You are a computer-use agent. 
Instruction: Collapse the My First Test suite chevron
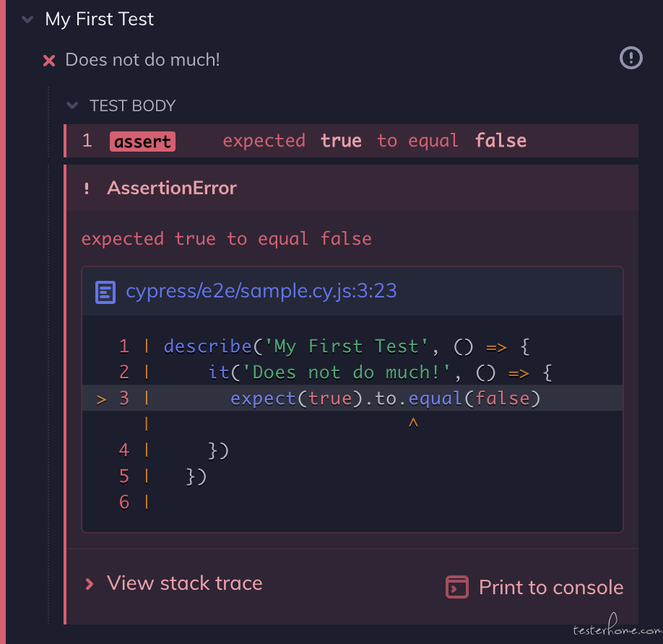click(x=27, y=19)
